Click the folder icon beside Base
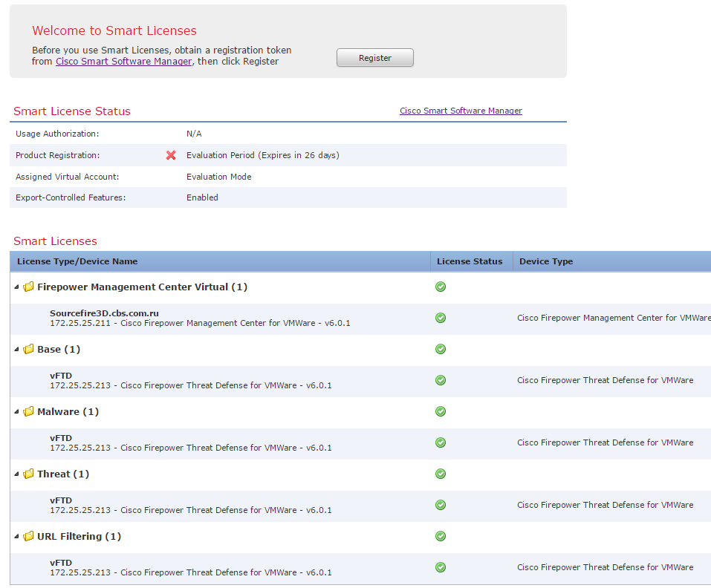711x588 pixels. tap(28, 349)
